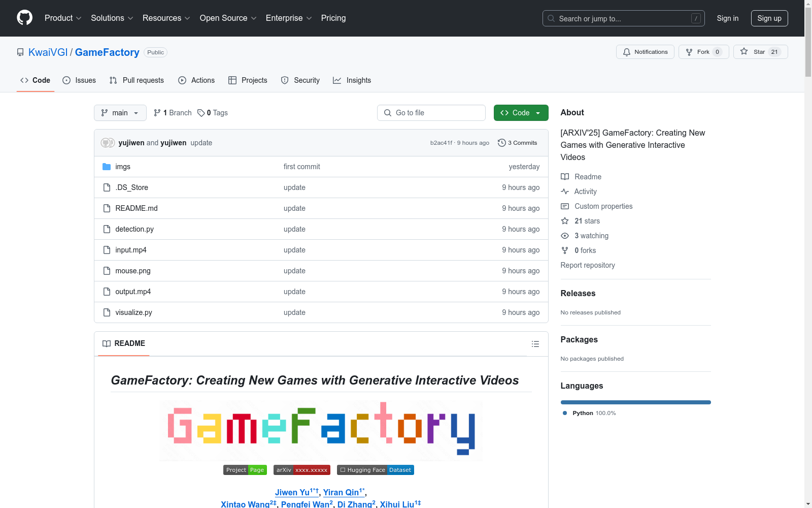Click the file icon for .DS_Store
The width and height of the screenshot is (812, 508).
click(x=107, y=187)
